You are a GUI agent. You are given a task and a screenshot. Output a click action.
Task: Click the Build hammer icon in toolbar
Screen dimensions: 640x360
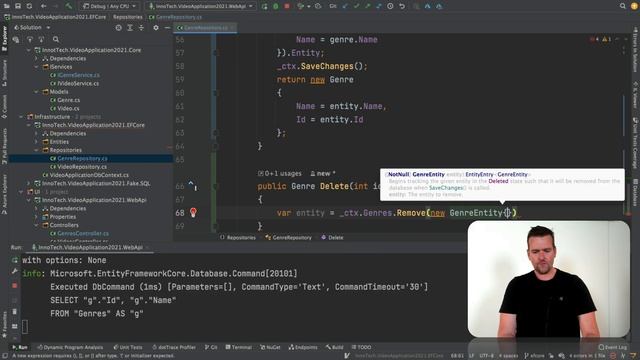click(x=69, y=6)
